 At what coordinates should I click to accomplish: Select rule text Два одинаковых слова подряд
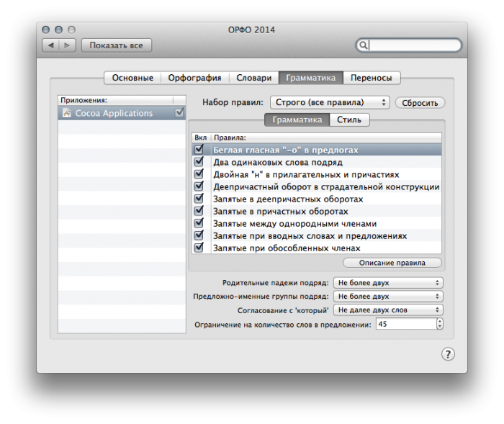(x=278, y=163)
